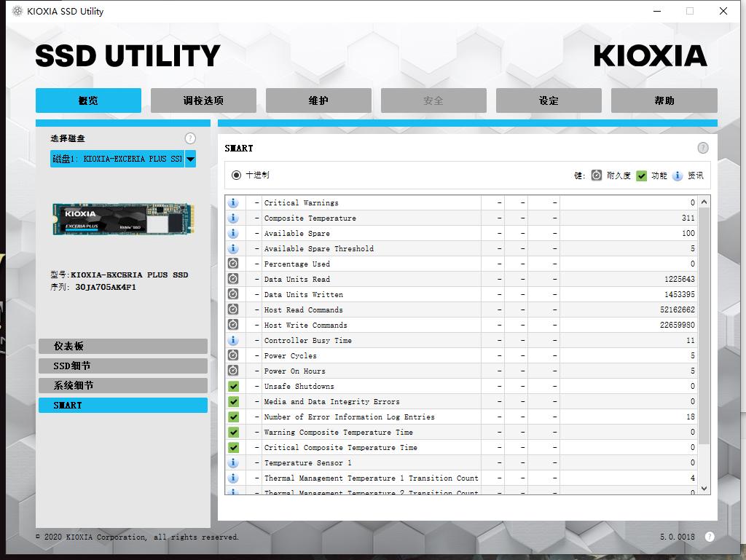746x560 pixels.
Task: Click the version number 5.0.0018
Action: coord(677,537)
